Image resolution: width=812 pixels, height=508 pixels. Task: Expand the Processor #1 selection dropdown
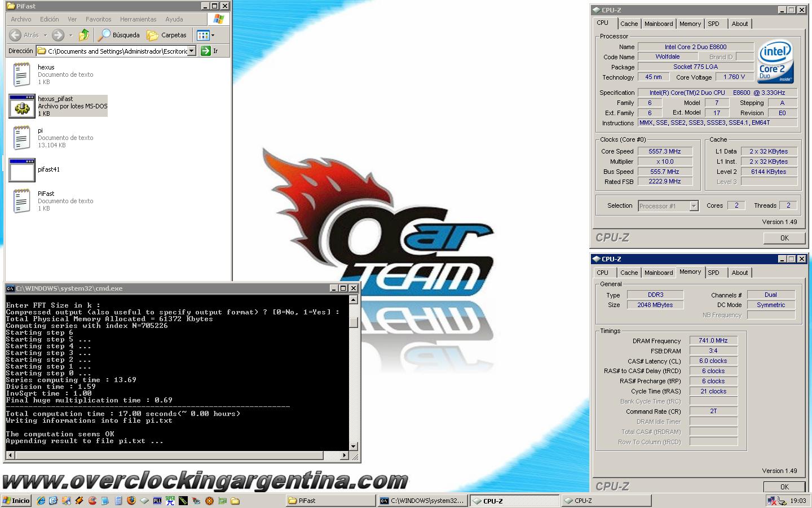694,206
